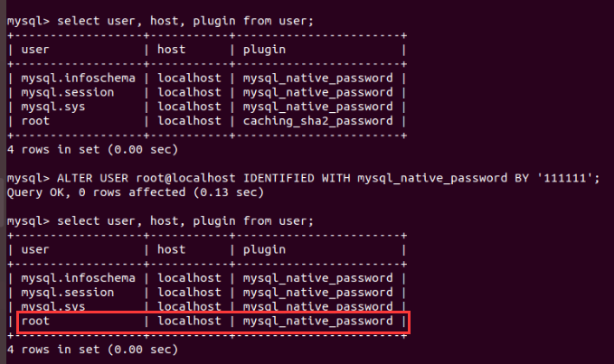Image resolution: width=614 pixels, height=364 pixels.
Task: Click the plugin header of first table
Action: 264,50
